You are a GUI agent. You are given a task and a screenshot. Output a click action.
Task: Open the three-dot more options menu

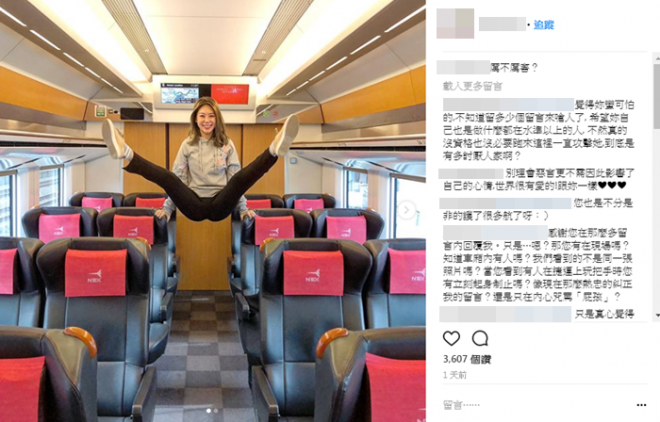tap(641, 405)
